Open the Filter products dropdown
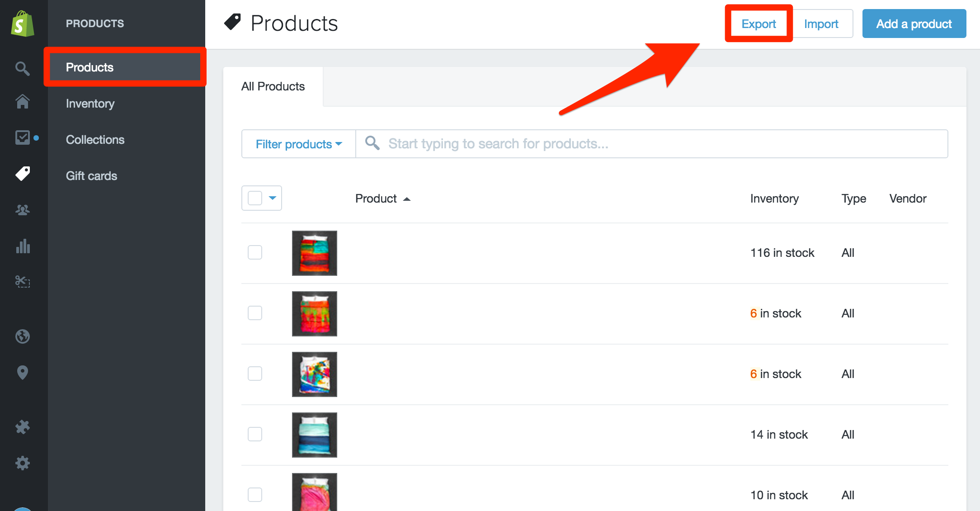The width and height of the screenshot is (980, 511). click(x=299, y=144)
